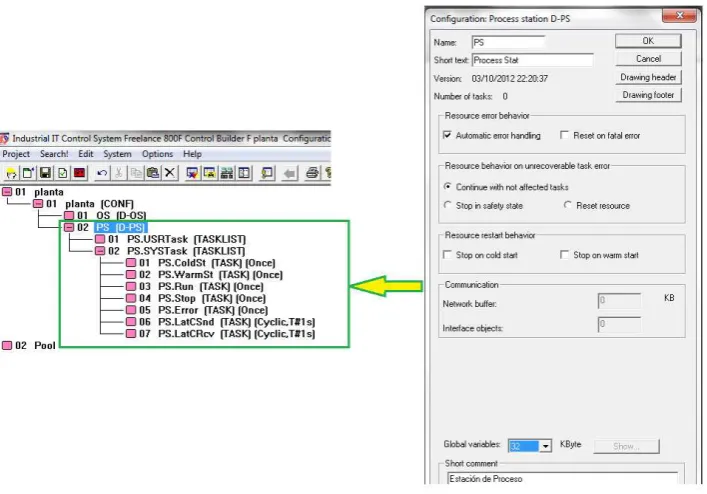Click the Short text input field

pyautogui.click(x=533, y=60)
